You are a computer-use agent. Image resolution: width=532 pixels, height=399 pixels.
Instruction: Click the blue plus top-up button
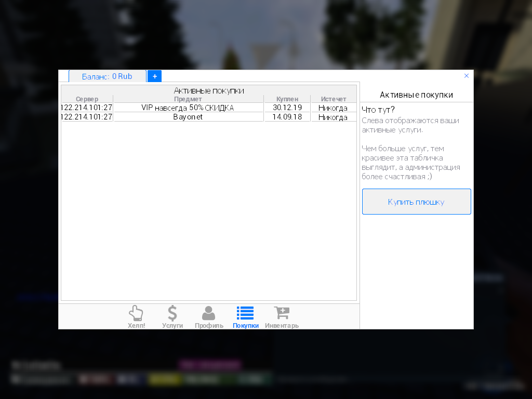click(155, 76)
